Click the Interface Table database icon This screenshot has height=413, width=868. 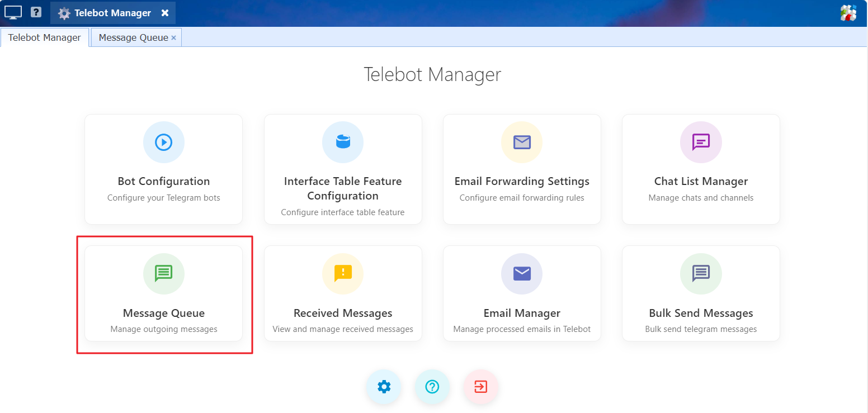pos(343,142)
